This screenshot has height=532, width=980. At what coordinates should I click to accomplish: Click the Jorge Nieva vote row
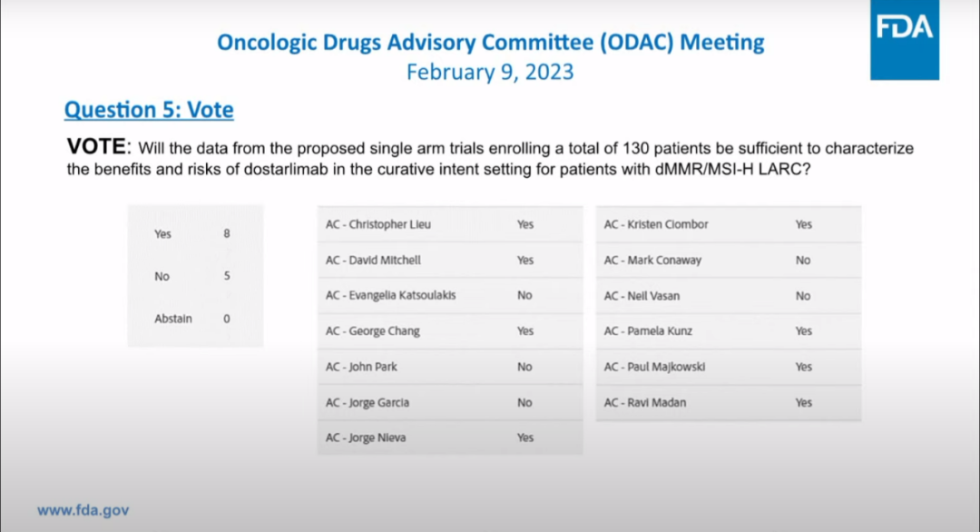(x=449, y=438)
